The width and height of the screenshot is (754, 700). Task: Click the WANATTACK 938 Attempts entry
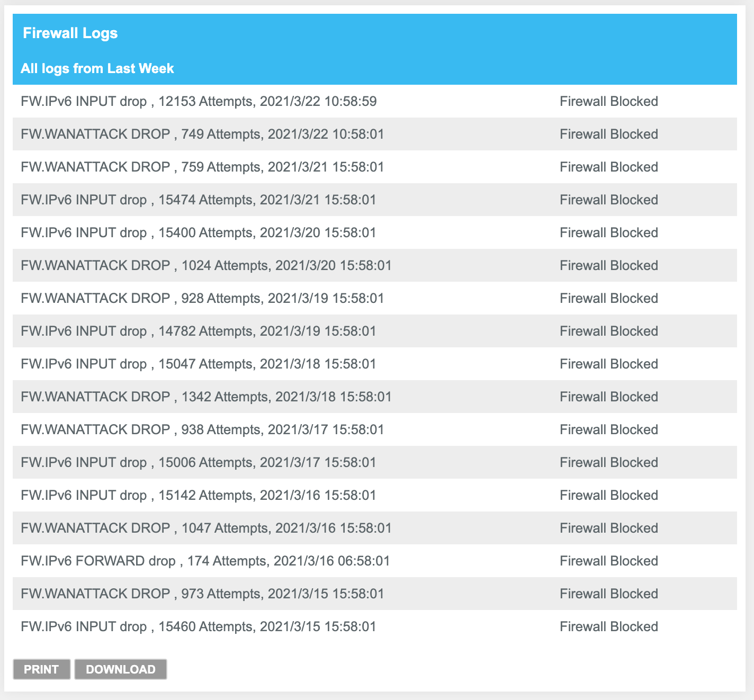tap(202, 429)
